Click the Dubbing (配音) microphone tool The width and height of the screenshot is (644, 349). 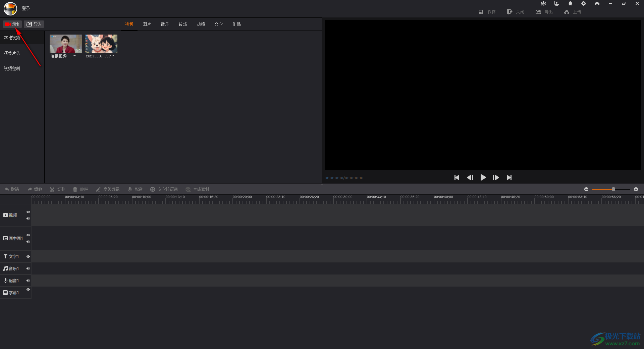pos(135,189)
